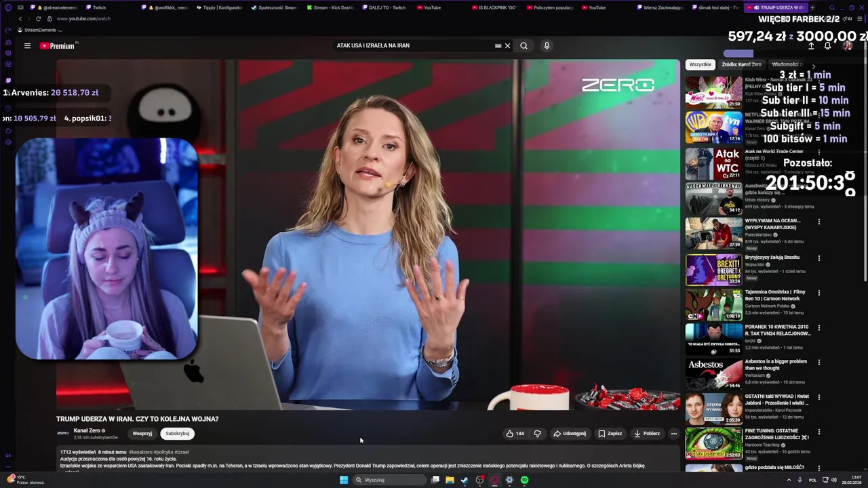Open Warner Bros TVN video thumbnail

[x=713, y=127]
